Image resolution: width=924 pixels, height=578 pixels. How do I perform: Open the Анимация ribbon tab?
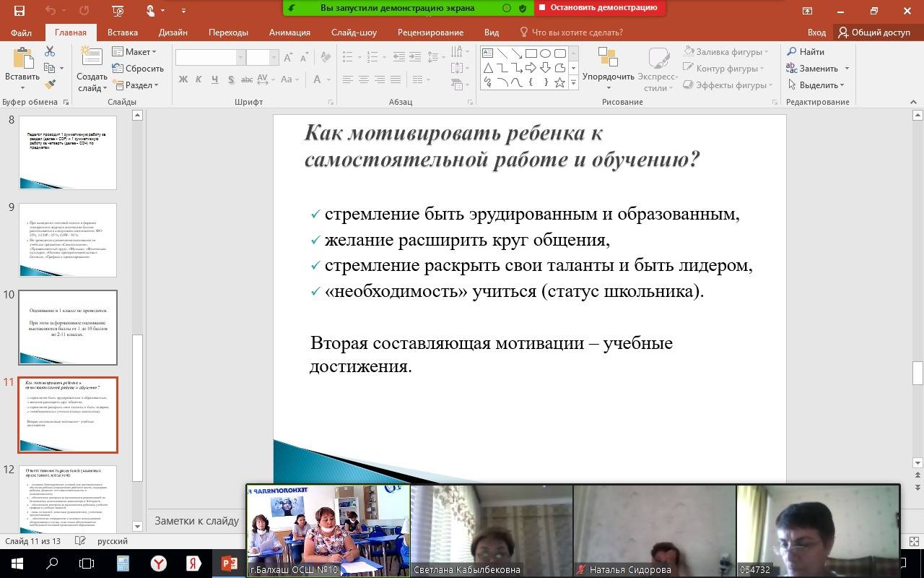click(289, 33)
